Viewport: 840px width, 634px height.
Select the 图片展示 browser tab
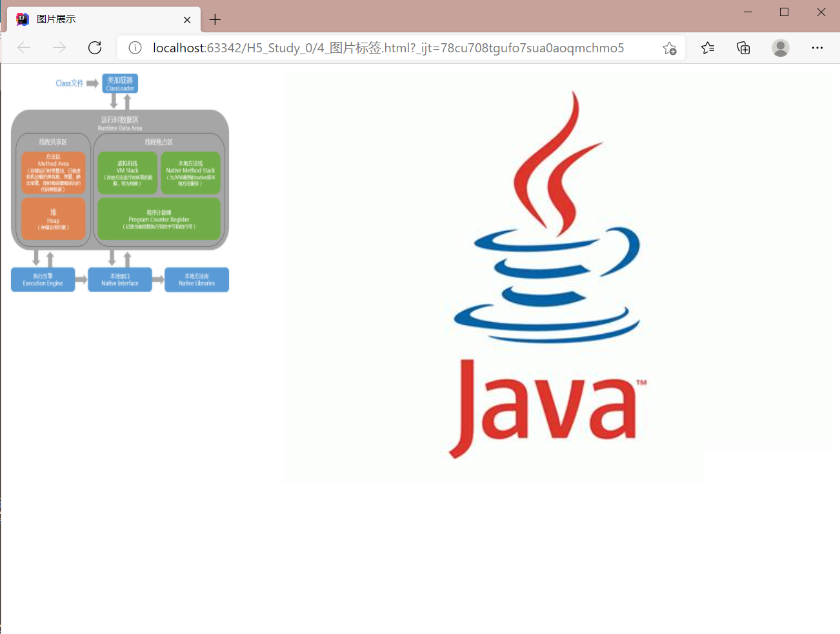click(104, 19)
